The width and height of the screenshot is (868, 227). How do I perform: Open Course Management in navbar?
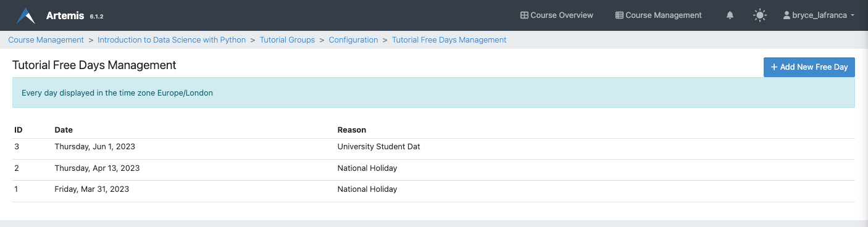click(x=659, y=15)
